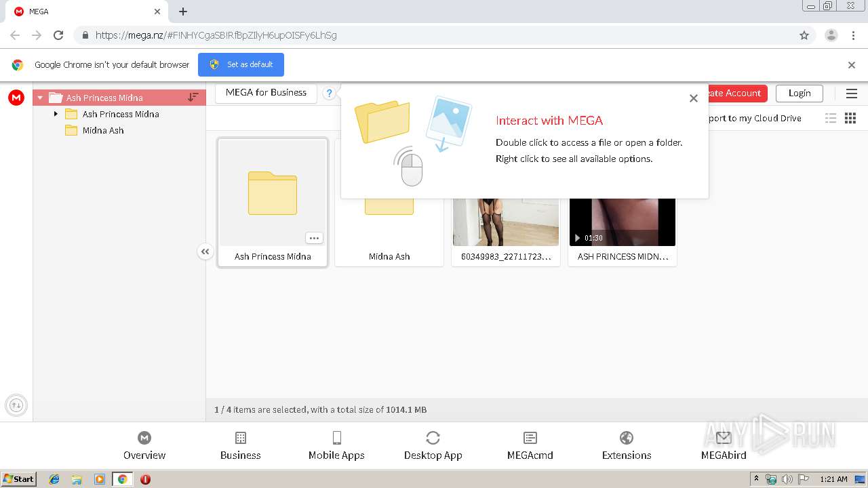Click the Windows Start button
The height and width of the screenshot is (488, 868).
coord(19,479)
